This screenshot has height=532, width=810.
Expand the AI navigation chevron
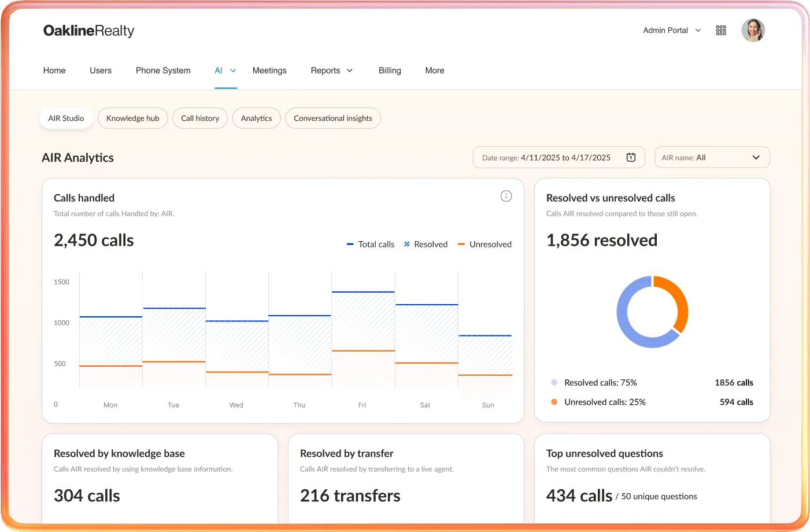pyautogui.click(x=234, y=71)
